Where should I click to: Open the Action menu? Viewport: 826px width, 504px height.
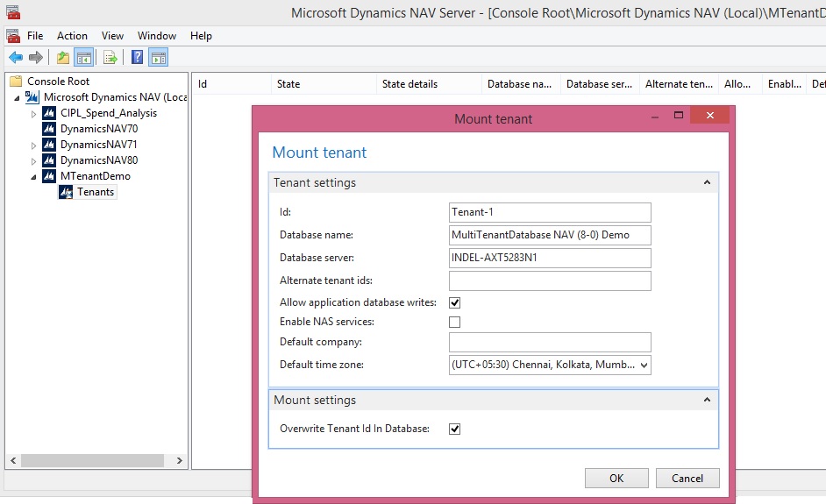click(x=72, y=36)
